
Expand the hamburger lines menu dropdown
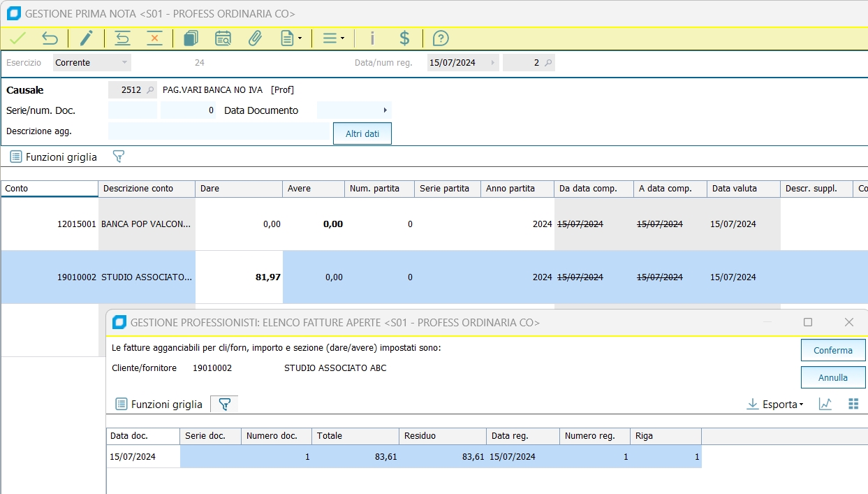333,38
